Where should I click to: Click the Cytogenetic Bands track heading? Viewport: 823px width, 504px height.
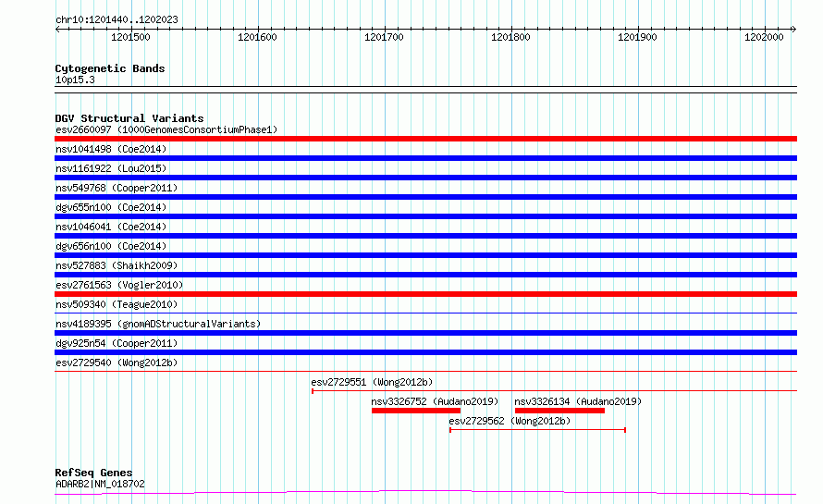point(110,68)
